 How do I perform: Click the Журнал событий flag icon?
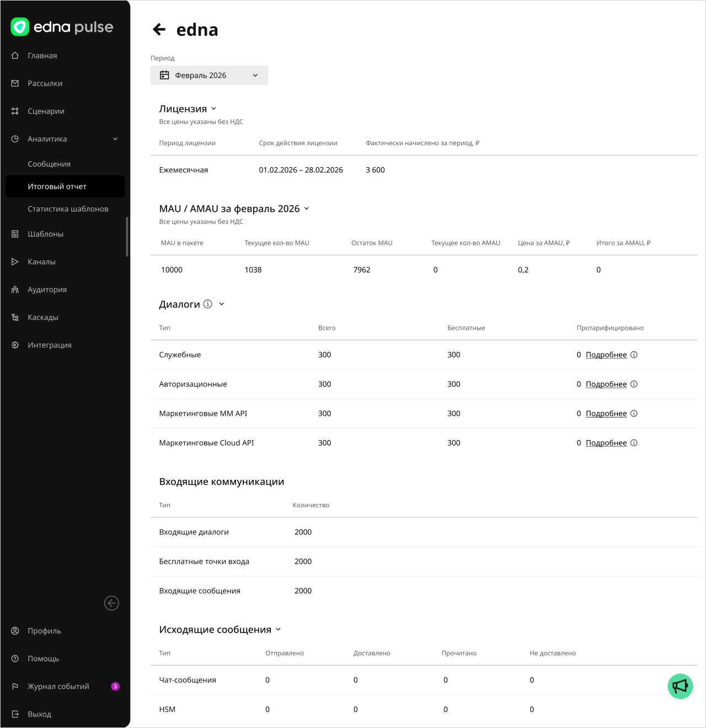(15, 687)
